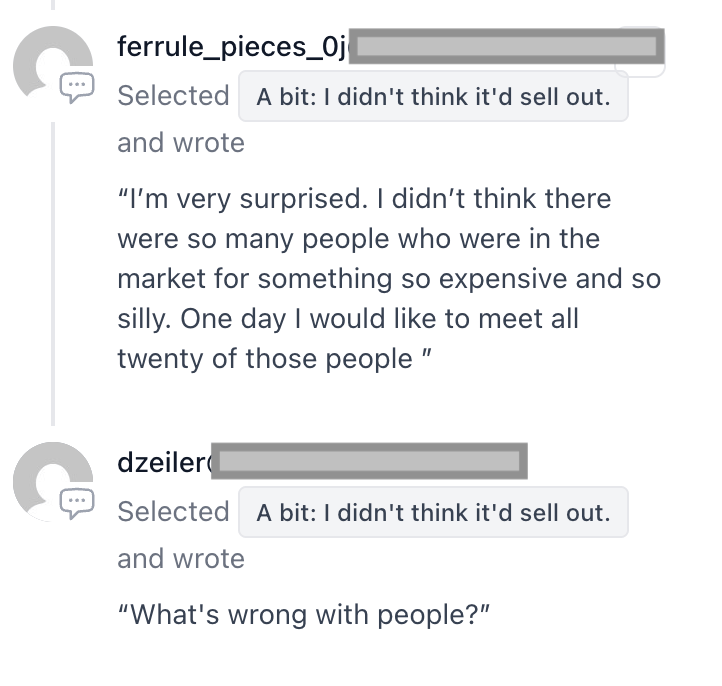Image resolution: width=722 pixels, height=686 pixels.
Task: Click "Selected" label under ferrule_pieces_0j
Action: click(174, 96)
